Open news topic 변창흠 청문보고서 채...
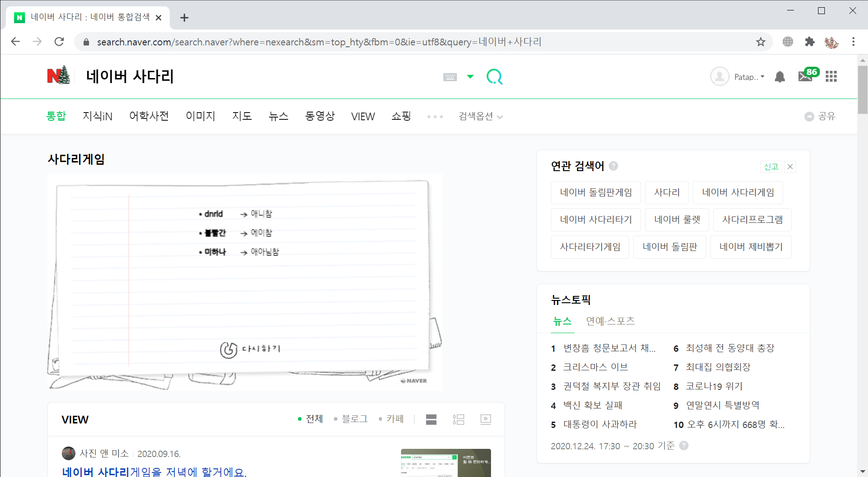 coord(609,348)
